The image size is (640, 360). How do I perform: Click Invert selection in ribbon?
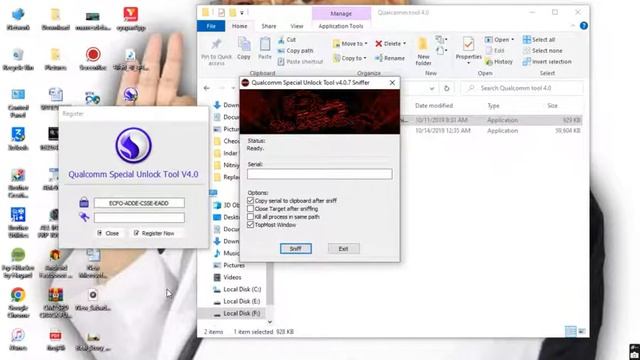pos(547,62)
